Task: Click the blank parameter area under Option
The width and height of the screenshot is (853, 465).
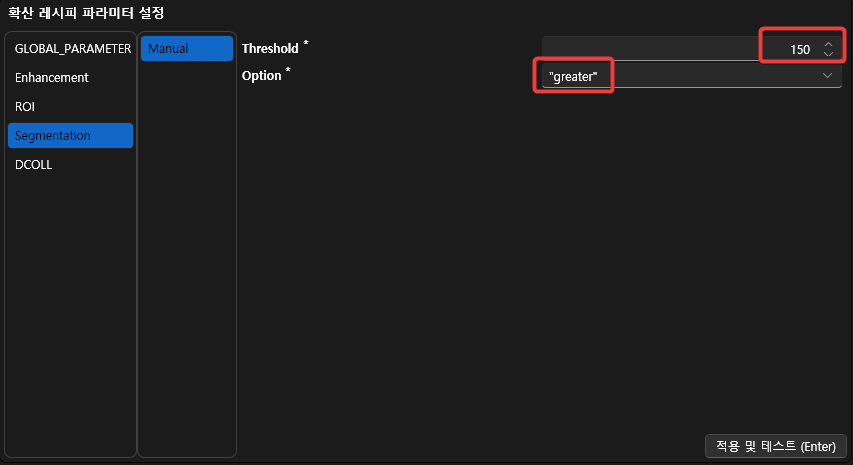Action: pos(540,250)
